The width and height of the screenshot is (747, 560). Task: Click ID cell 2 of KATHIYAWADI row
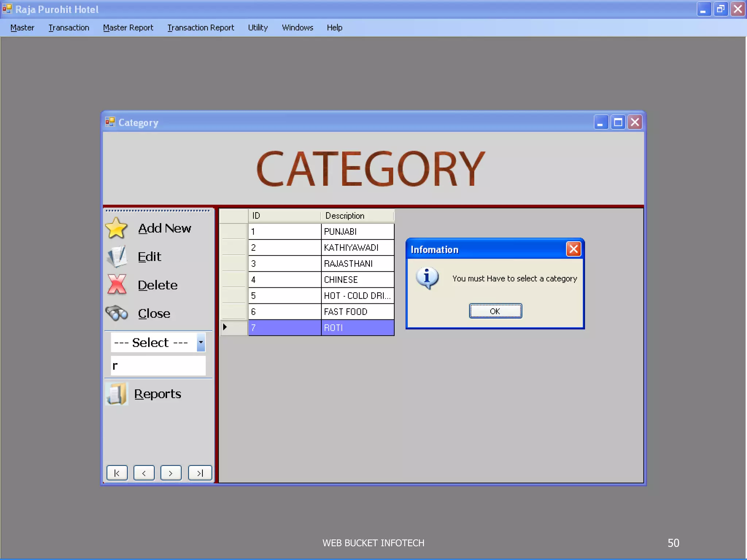pyautogui.click(x=285, y=248)
